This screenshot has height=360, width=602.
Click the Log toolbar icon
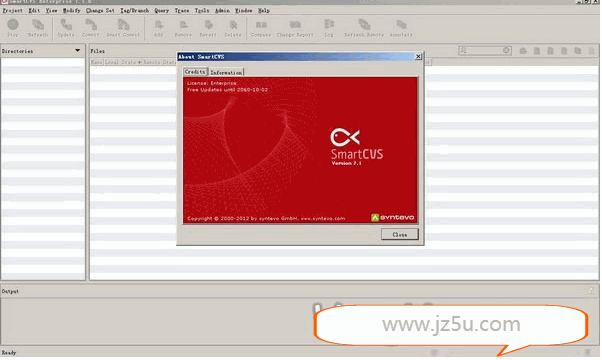329,28
